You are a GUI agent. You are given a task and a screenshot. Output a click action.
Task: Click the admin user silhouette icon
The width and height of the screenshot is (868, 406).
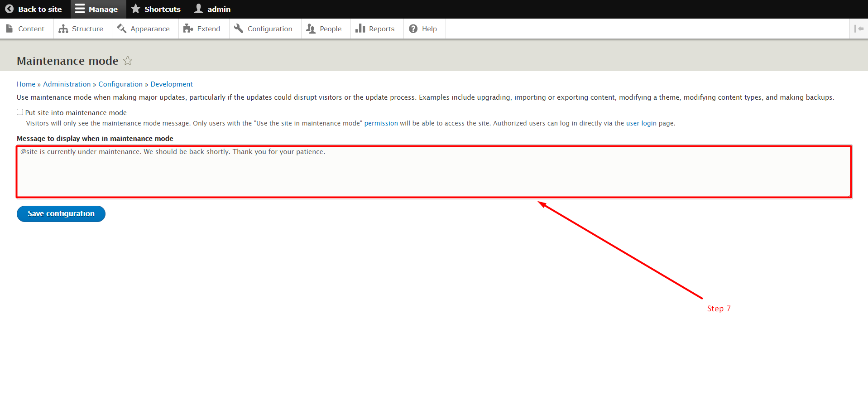tap(199, 9)
